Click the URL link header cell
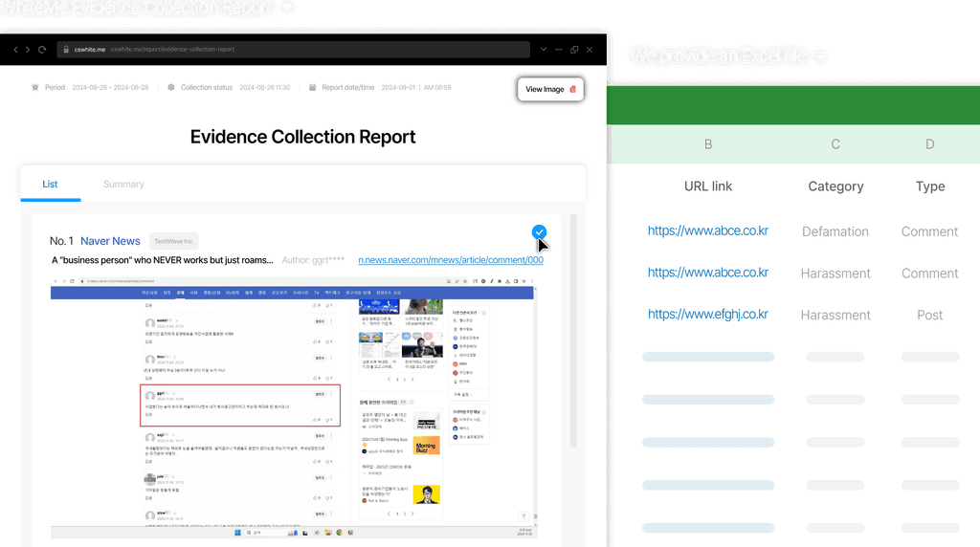980x547 pixels. (708, 186)
